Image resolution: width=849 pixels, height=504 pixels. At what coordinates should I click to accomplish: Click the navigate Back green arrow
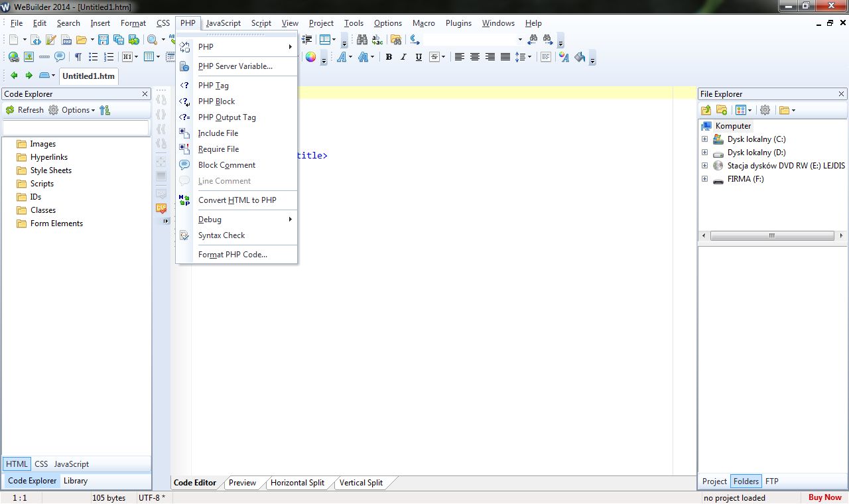click(14, 76)
